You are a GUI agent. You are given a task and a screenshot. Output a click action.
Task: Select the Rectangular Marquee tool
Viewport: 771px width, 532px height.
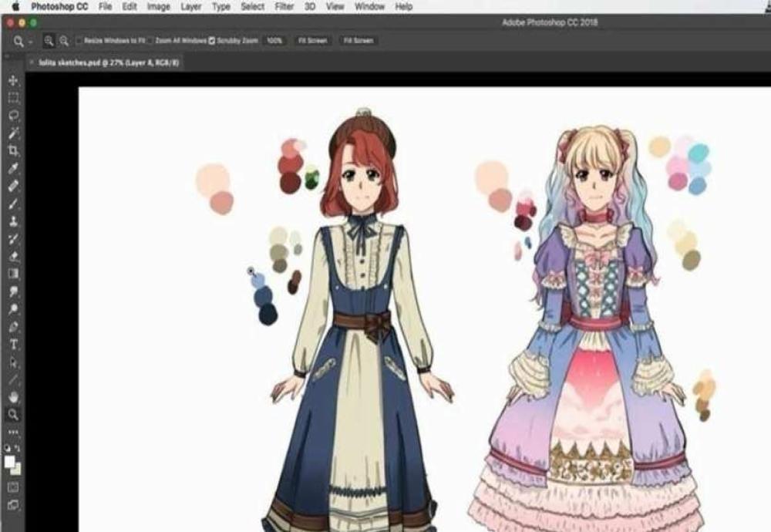(13, 99)
